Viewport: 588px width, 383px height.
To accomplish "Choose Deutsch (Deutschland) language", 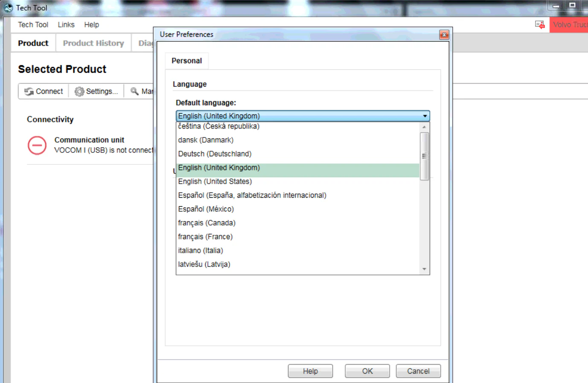I will point(298,154).
